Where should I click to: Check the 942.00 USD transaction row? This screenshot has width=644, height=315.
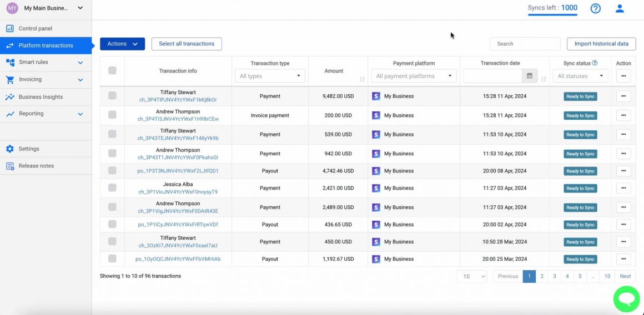112,154
